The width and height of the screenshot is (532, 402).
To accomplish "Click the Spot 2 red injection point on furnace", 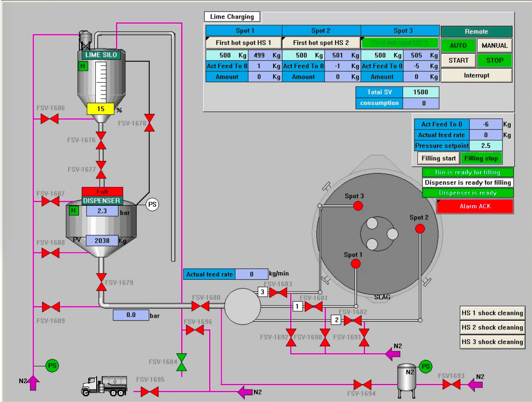I will click(420, 229).
